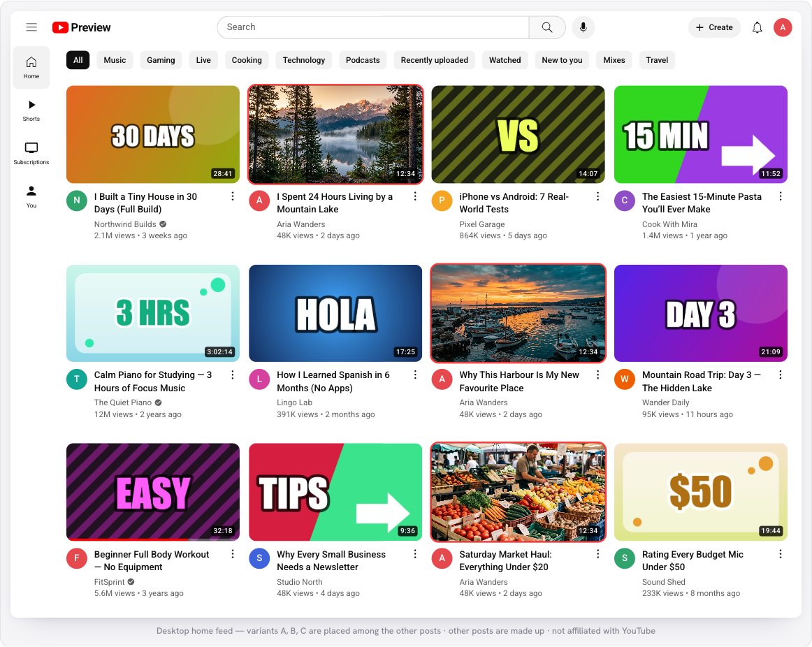812x647 pixels.
Task: Click the Create button
Action: pyautogui.click(x=714, y=27)
